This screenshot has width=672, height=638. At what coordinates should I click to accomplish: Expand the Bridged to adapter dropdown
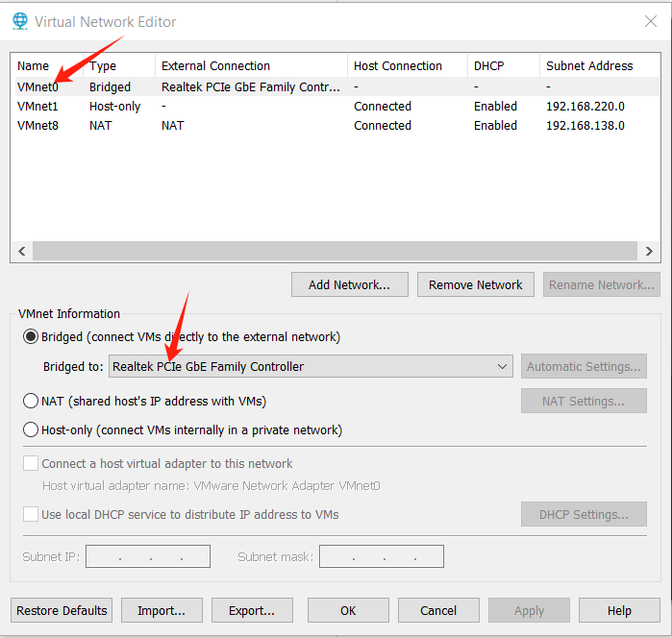pos(311,366)
